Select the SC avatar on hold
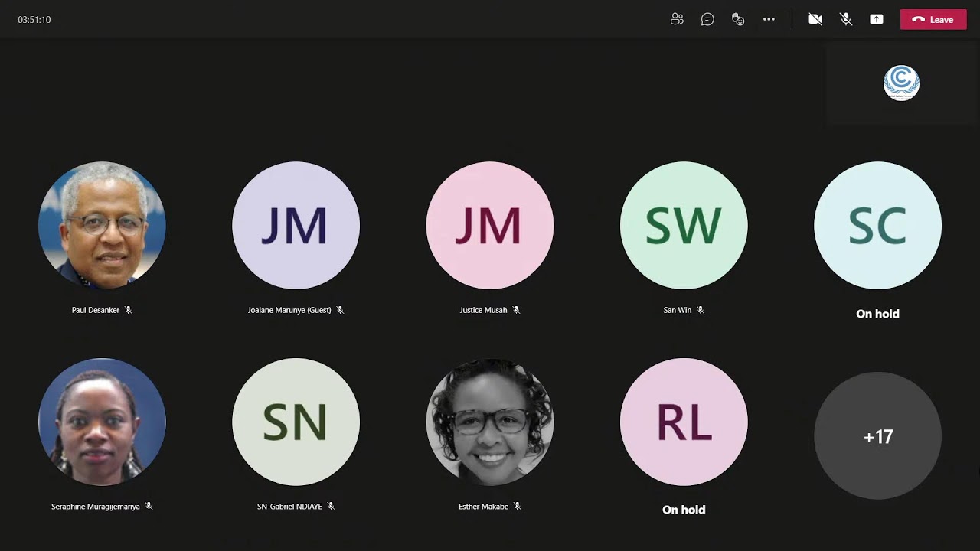This screenshot has width=980, height=551. (877, 225)
